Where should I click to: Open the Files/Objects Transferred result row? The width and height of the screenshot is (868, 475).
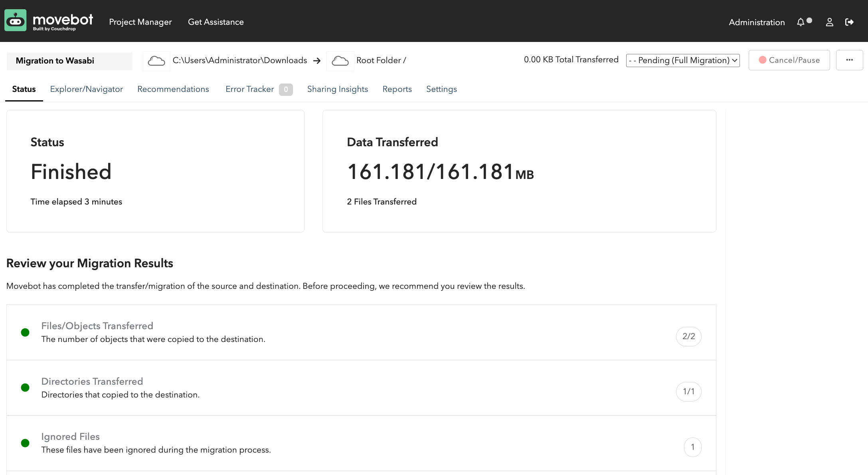click(361, 332)
